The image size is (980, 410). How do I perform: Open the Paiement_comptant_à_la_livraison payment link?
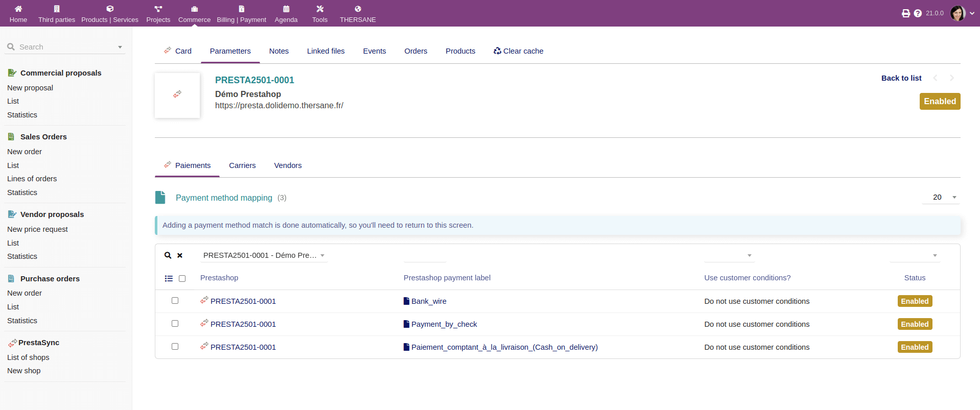pyautogui.click(x=504, y=347)
